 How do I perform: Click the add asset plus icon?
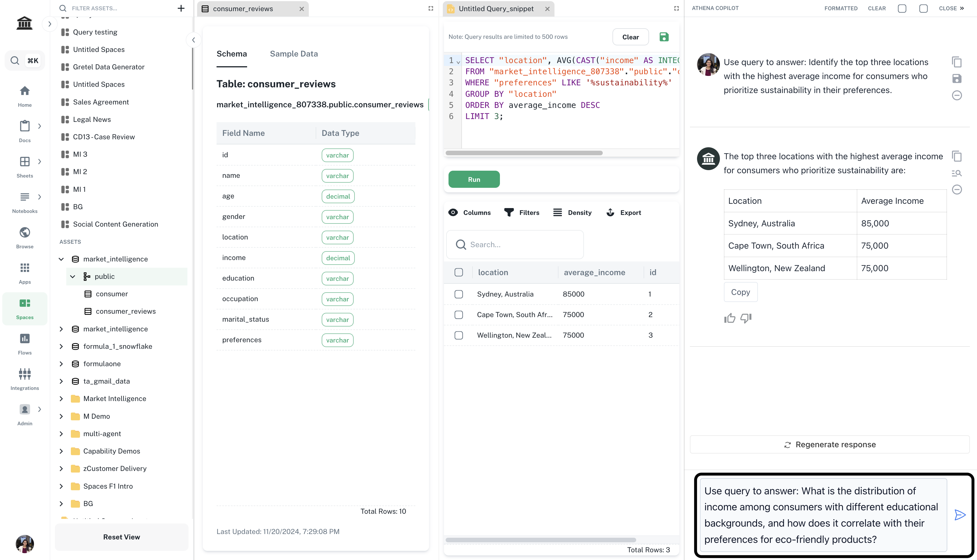[181, 8]
